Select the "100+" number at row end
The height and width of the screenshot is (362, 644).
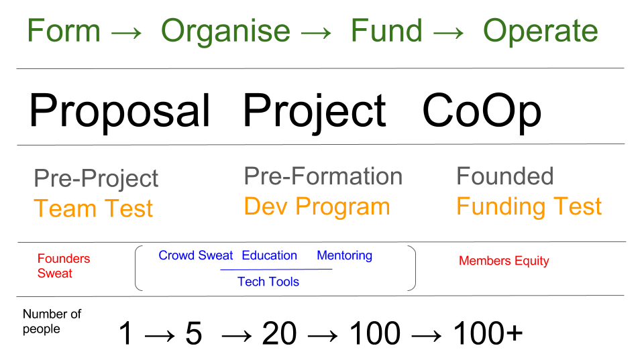488,333
